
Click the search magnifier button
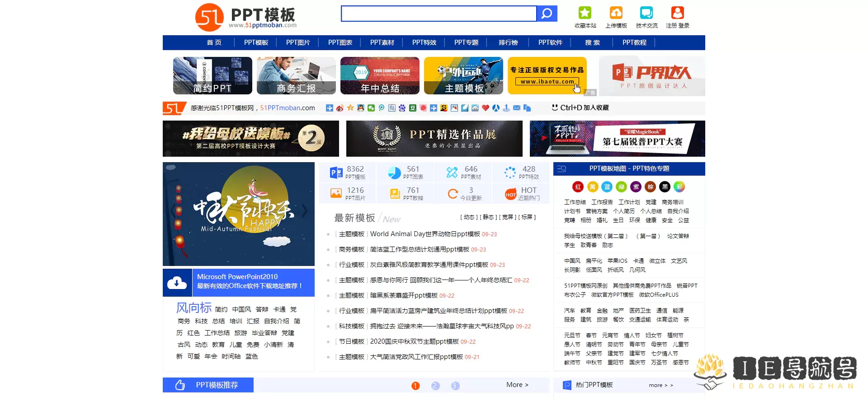[x=547, y=14]
